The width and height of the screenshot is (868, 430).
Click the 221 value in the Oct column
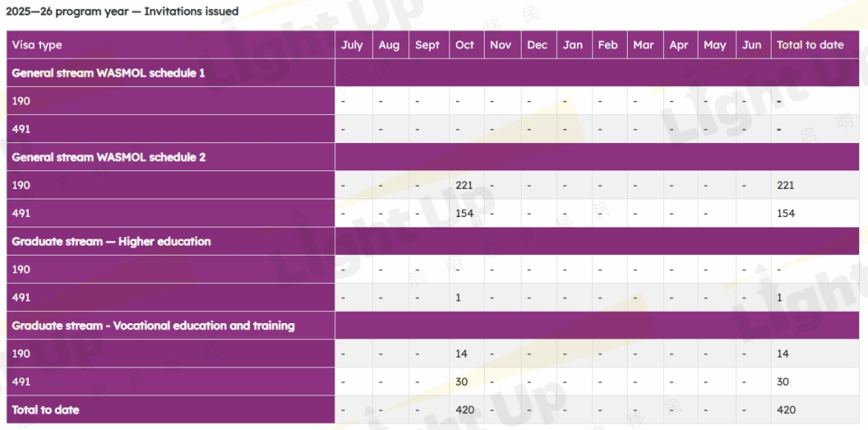point(464,186)
